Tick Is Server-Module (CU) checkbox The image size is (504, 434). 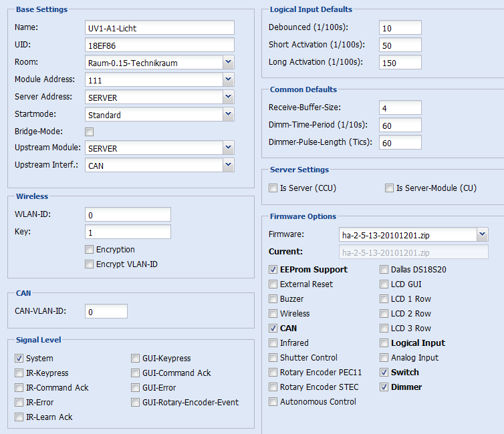389,188
